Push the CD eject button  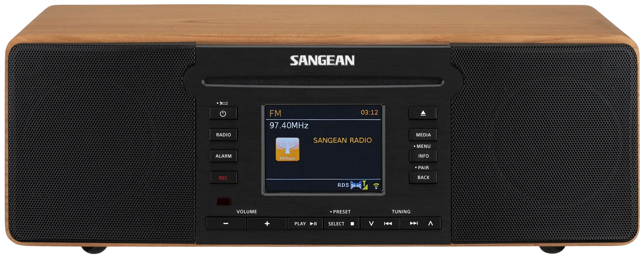[423, 113]
